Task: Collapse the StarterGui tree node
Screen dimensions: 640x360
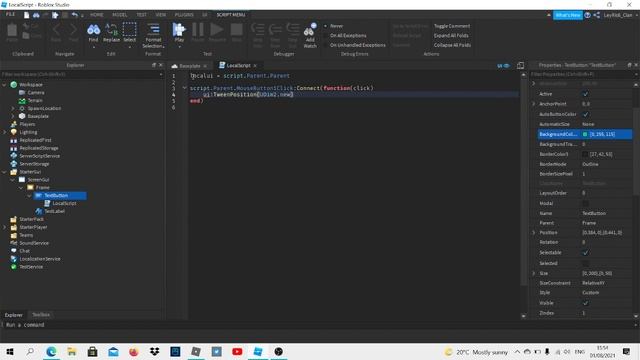Action: pos(4,172)
